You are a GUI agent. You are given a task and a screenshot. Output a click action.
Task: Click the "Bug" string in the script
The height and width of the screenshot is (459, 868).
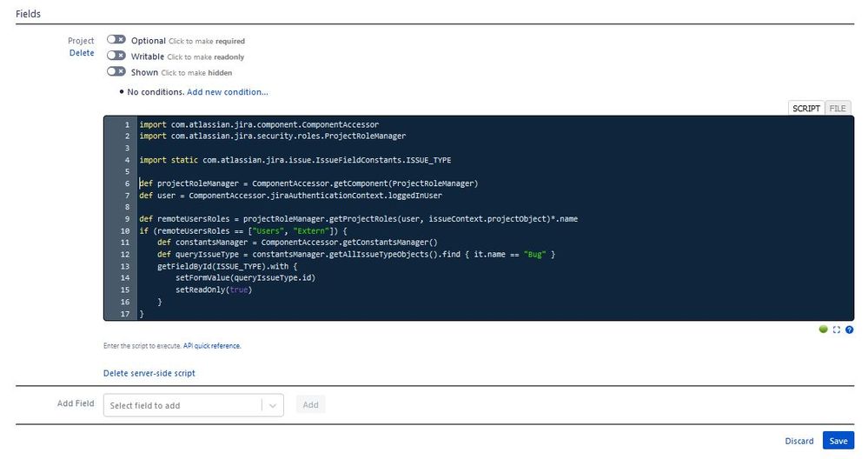pyautogui.click(x=534, y=254)
